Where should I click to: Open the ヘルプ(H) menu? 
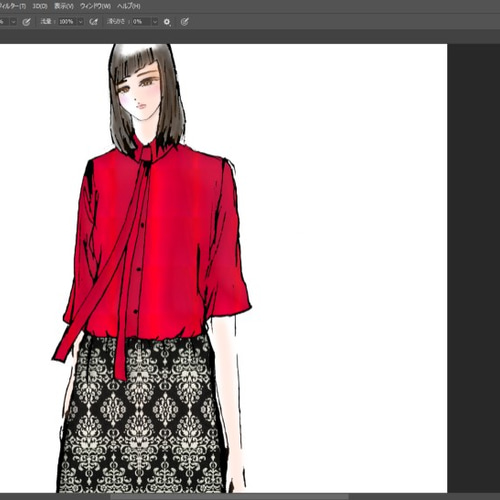tap(129, 6)
